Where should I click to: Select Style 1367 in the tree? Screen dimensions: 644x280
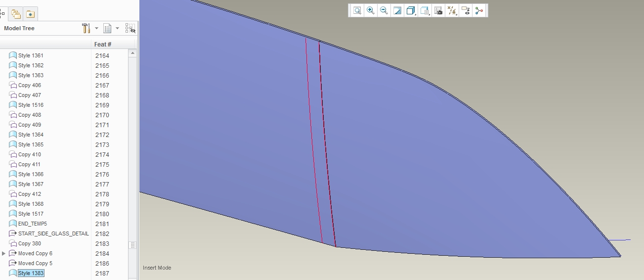(31, 184)
